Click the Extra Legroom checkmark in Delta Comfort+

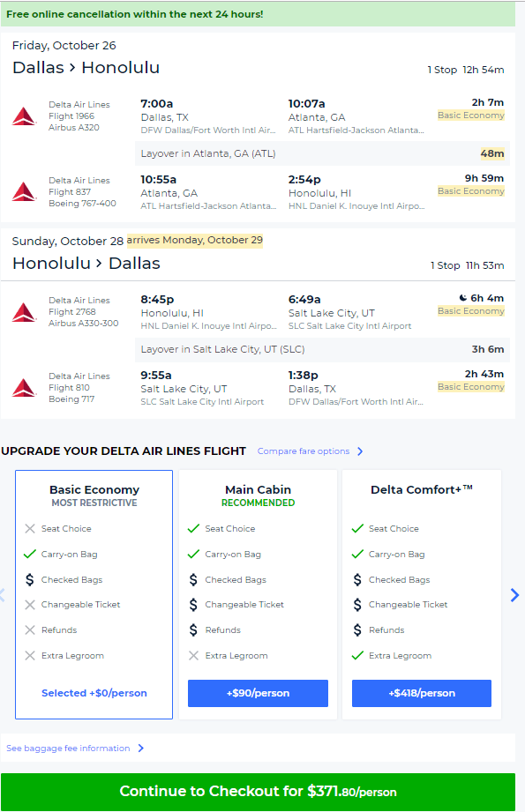coord(357,656)
